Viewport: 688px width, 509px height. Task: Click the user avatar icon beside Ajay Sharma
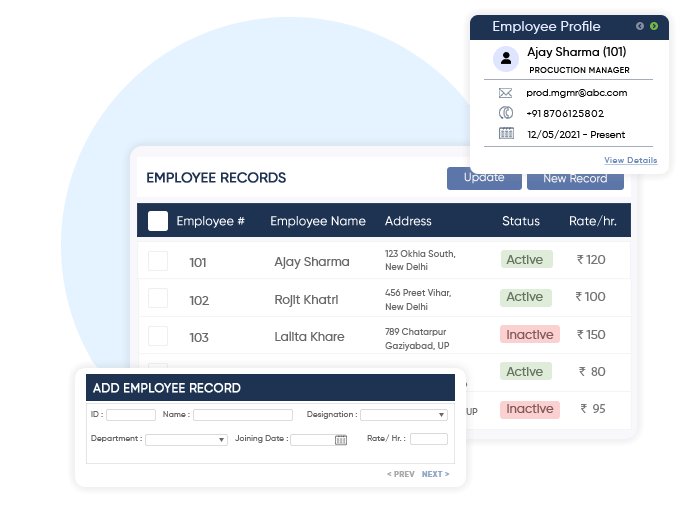(x=506, y=58)
